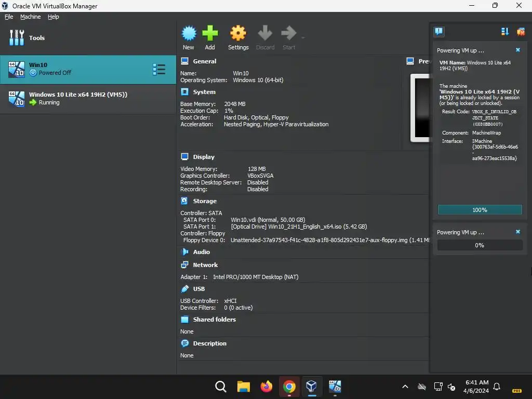Click the Shared folders section folder icon

[x=184, y=320]
